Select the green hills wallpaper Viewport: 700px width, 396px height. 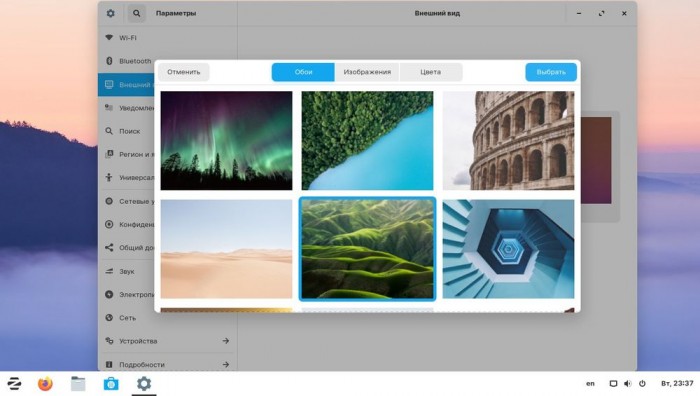[367, 249]
